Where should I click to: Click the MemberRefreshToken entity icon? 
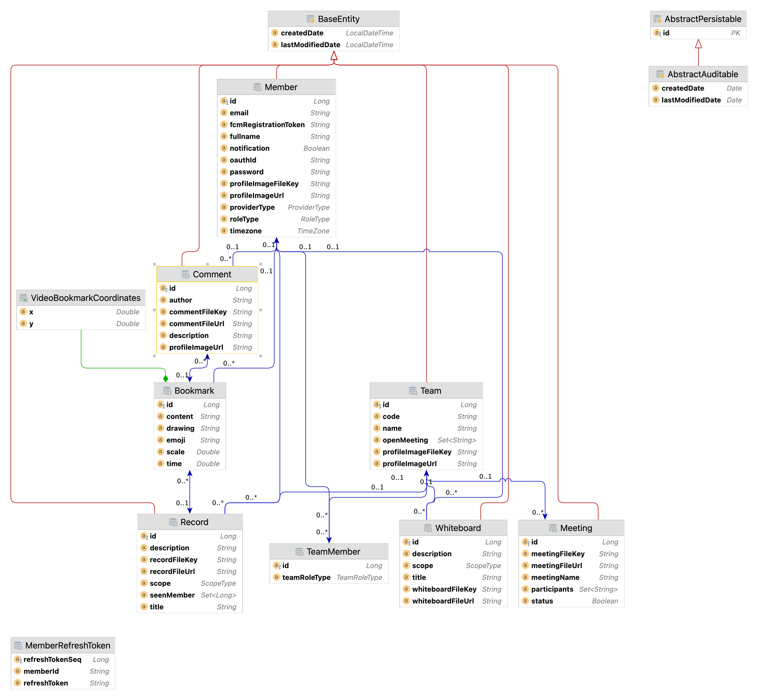[x=18, y=646]
